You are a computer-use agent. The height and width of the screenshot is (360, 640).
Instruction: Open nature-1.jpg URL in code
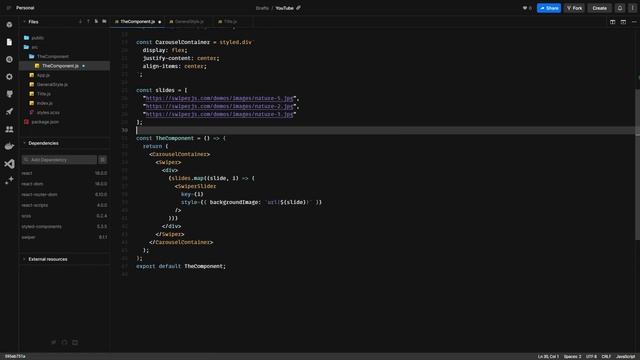219,98
